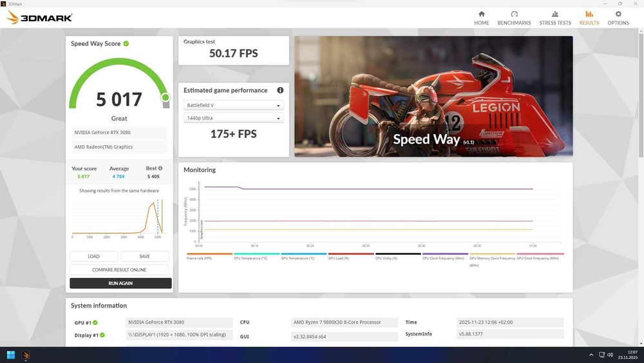Open the Battlefield V game dropdown
The height and width of the screenshot is (363, 644).
click(233, 105)
